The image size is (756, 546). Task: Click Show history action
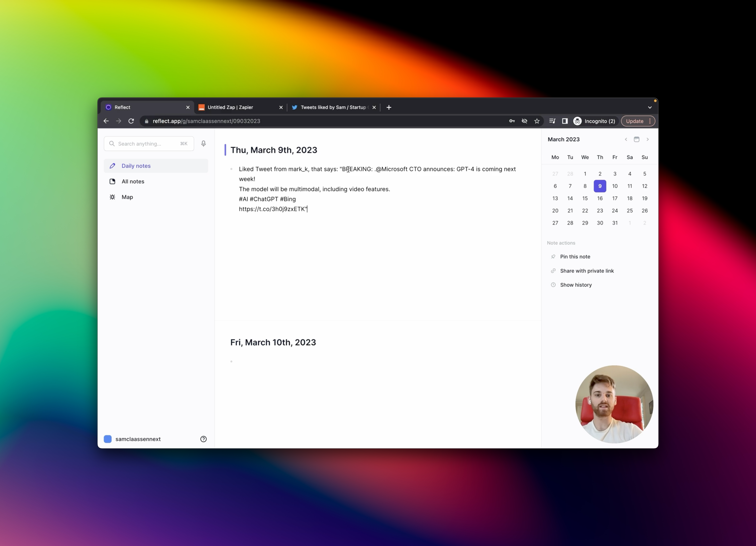(x=576, y=285)
